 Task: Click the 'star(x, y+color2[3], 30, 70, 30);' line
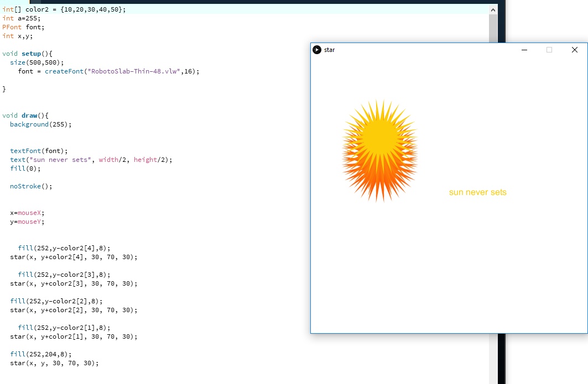click(74, 283)
